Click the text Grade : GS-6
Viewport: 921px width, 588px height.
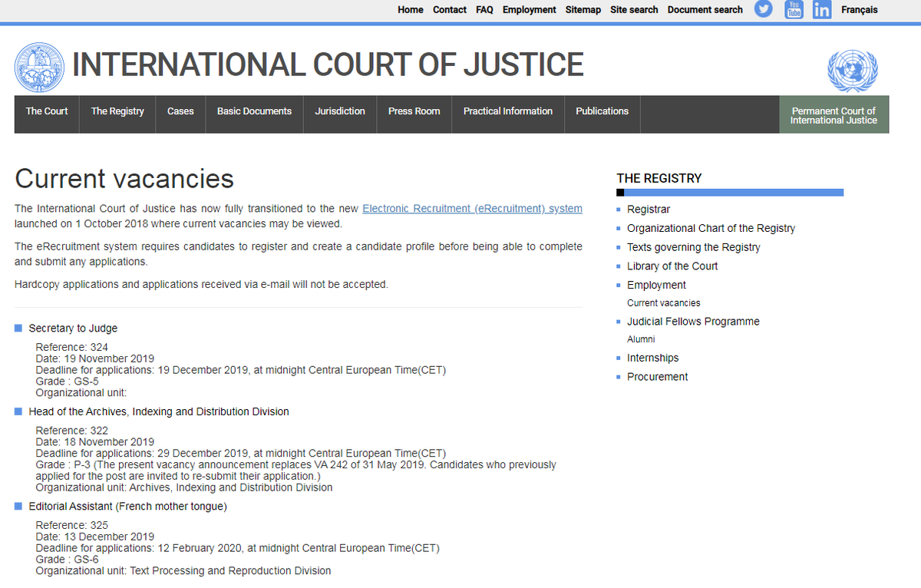[x=68, y=560]
